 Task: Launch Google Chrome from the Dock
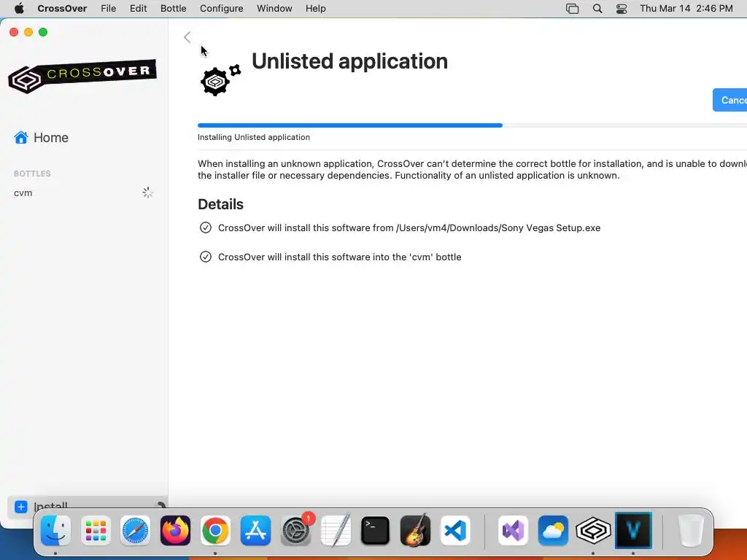[215, 530]
